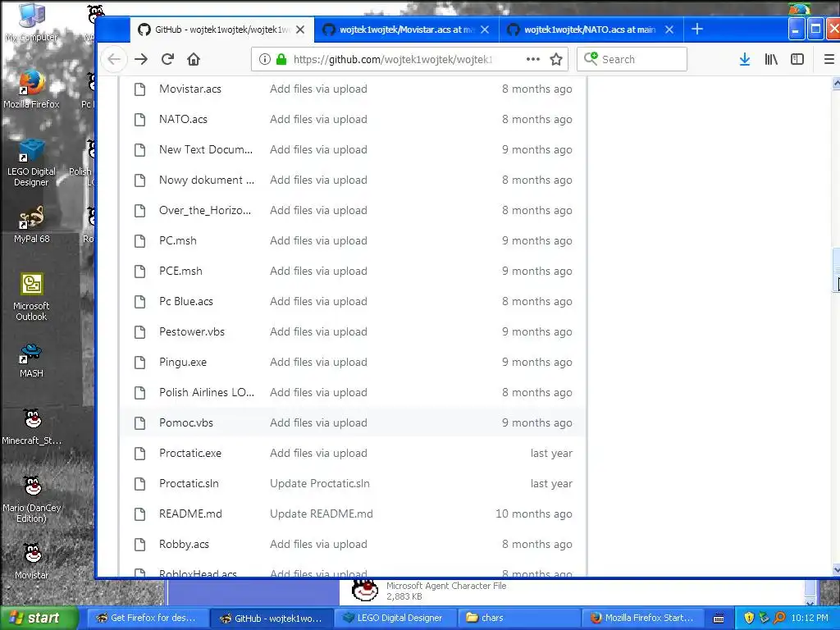Image resolution: width=840 pixels, height=630 pixels.
Task: Toggle the Firefox sidebar icon
Action: coord(797,59)
